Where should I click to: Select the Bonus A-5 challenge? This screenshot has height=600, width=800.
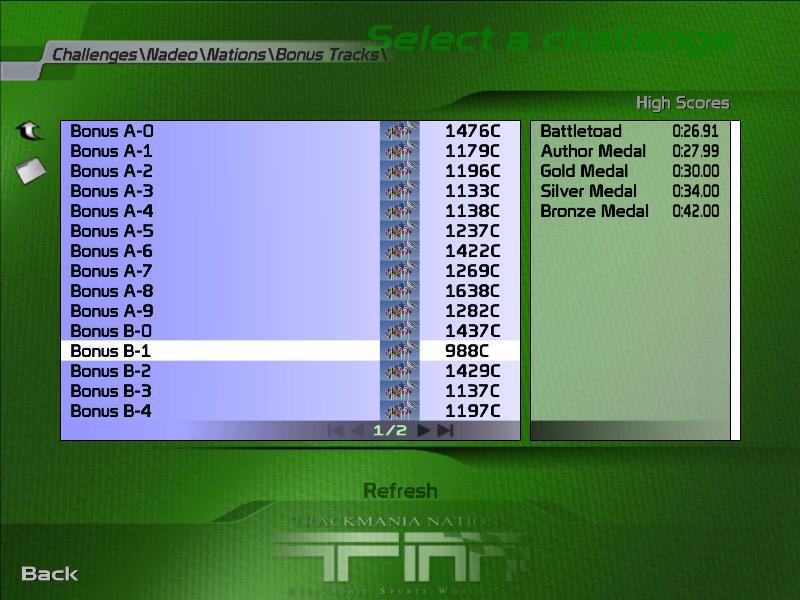[112, 231]
